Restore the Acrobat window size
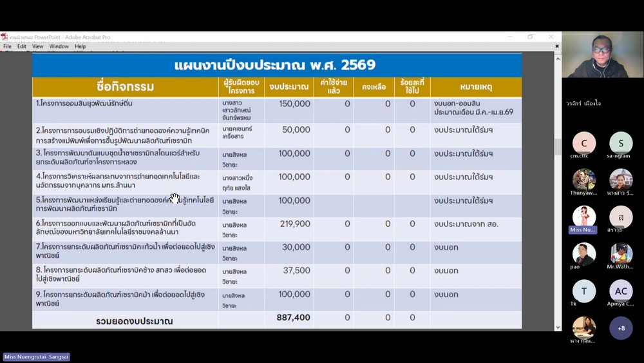This screenshot has height=363, width=644. click(x=530, y=37)
